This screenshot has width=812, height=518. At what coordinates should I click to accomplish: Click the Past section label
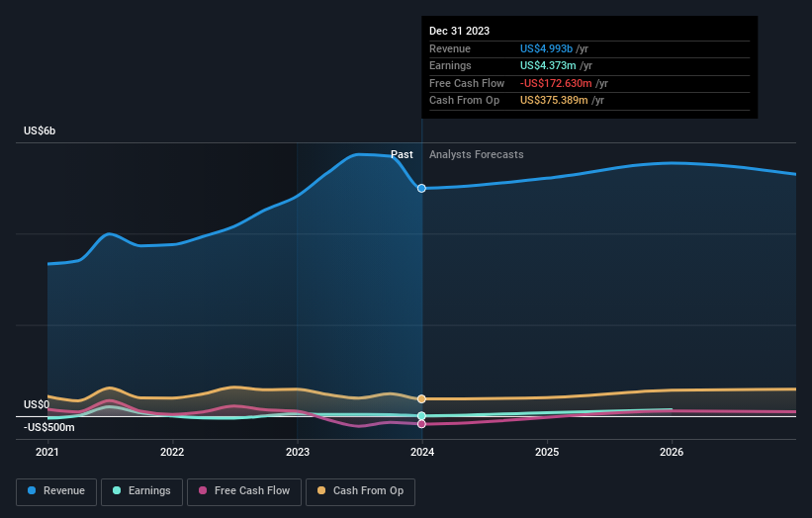coord(402,154)
